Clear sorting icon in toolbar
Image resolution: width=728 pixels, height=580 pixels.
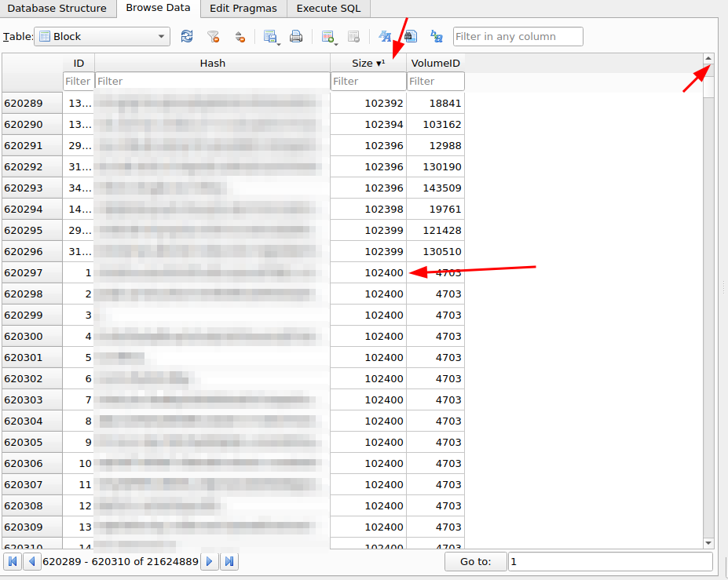[240, 36]
